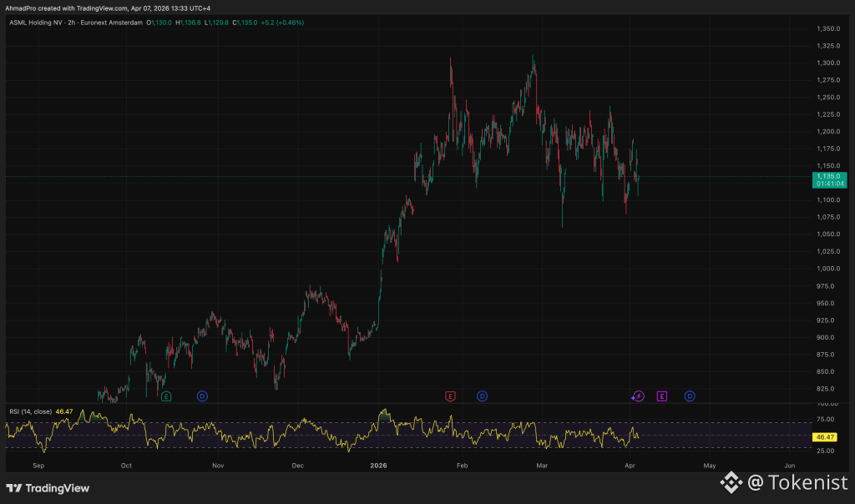
Task: Click the Jun label on the time axis
Action: click(x=789, y=464)
